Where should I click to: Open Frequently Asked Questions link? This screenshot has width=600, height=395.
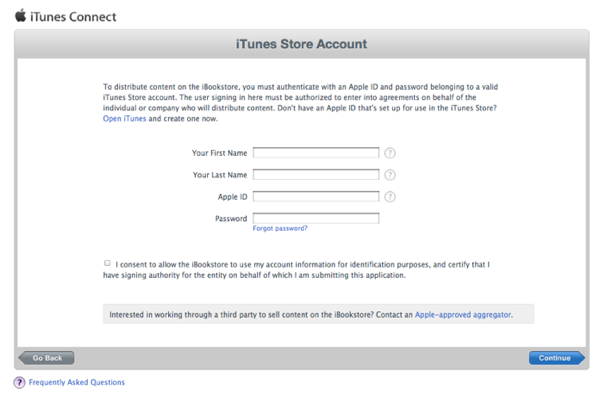tap(77, 382)
